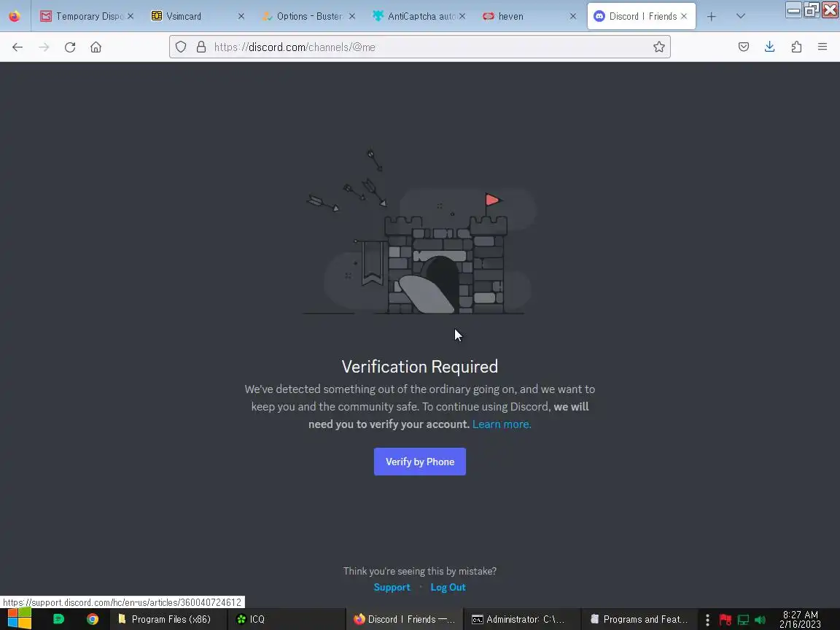The image size is (840, 630).
Task: Click the red flag tray icon
Action: pos(726,620)
